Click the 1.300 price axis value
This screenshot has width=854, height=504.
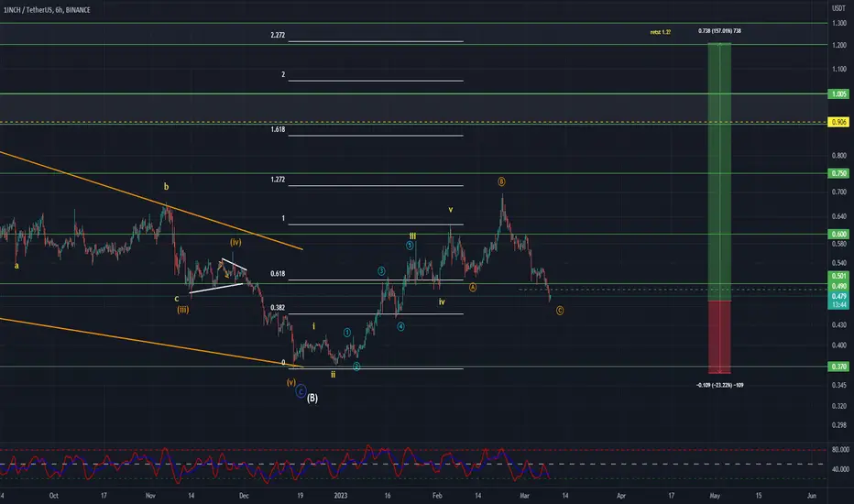(838, 23)
